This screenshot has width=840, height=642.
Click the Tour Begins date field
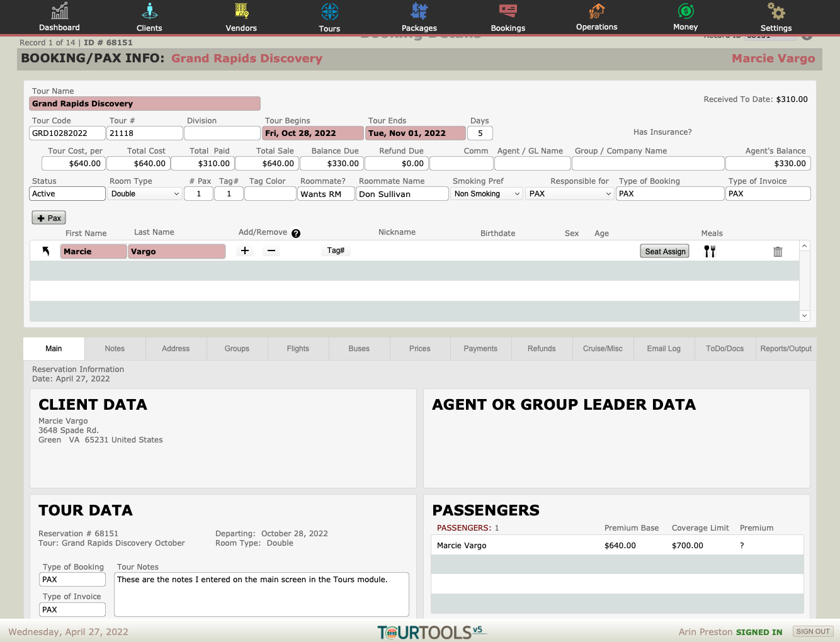click(x=313, y=133)
